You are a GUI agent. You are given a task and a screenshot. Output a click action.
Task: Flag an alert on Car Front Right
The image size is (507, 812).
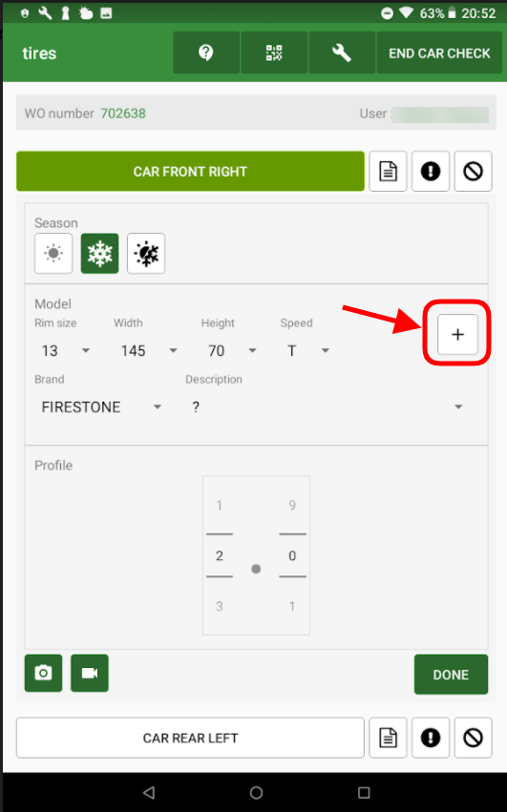pyautogui.click(x=431, y=172)
